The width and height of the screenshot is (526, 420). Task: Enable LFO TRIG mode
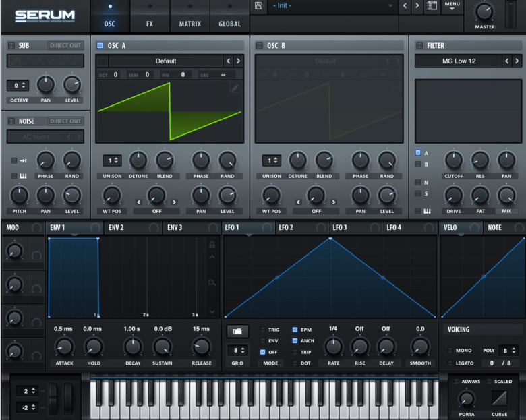263,330
